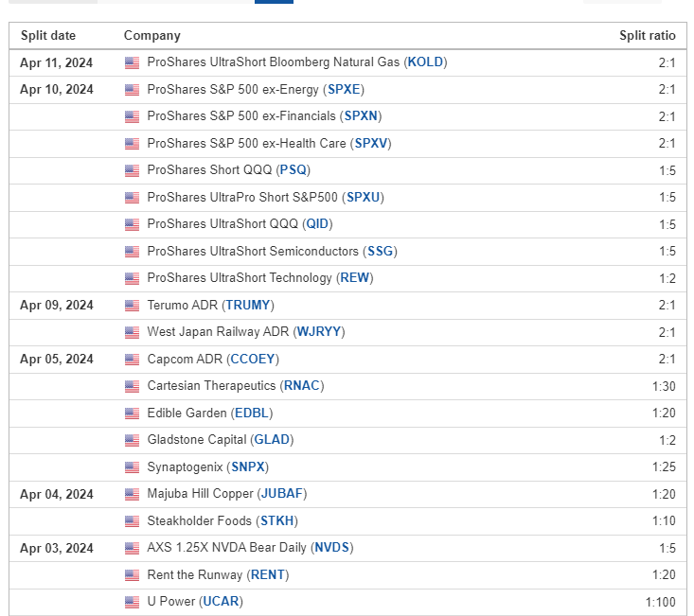Image resolution: width=694 pixels, height=616 pixels.
Task: Click the US flag beside Synaptogenix
Action: coord(132,467)
